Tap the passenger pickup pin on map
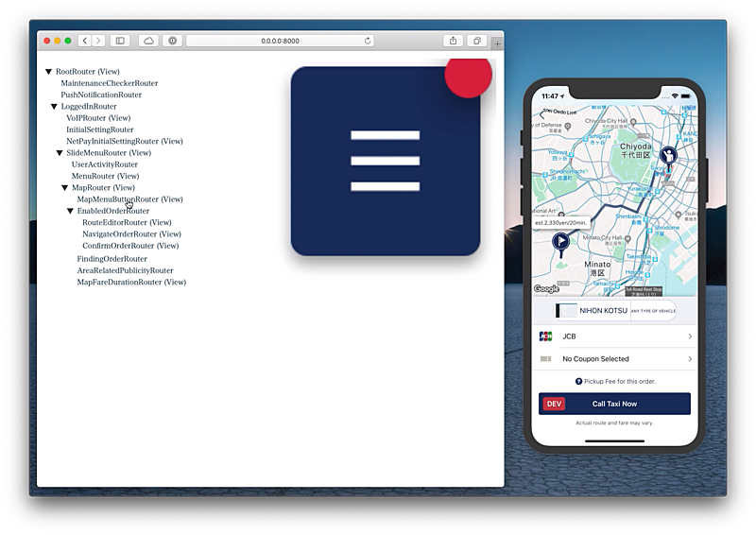 pos(668,157)
